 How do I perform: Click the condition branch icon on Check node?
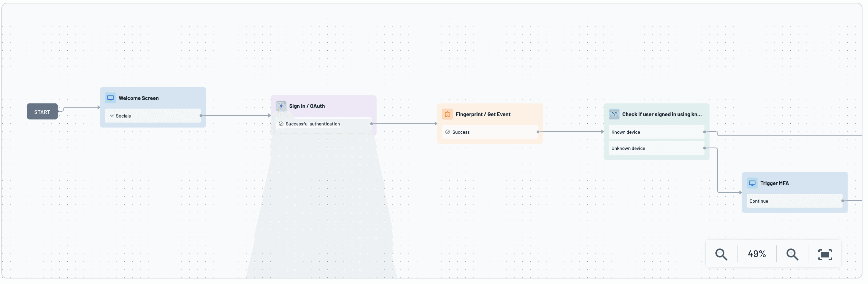click(614, 114)
